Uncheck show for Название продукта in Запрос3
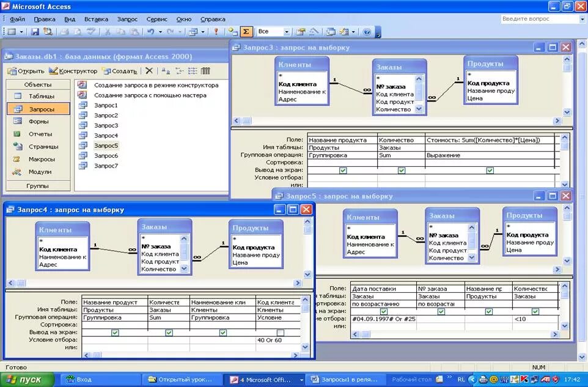This screenshot has height=387, width=588. point(343,171)
